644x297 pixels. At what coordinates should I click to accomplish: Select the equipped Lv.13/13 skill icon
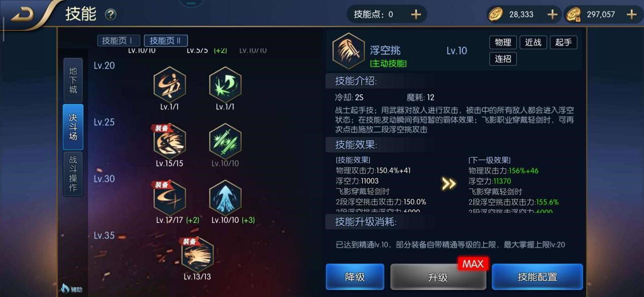(197, 254)
